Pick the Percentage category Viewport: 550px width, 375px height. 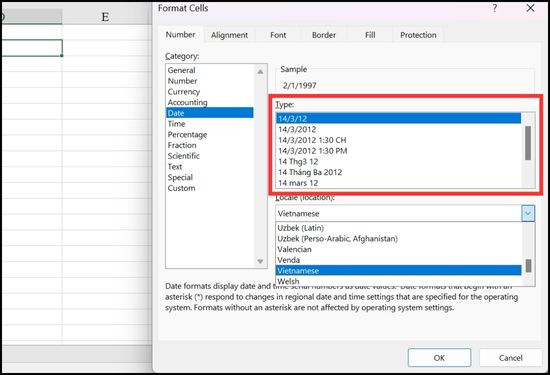(209, 134)
